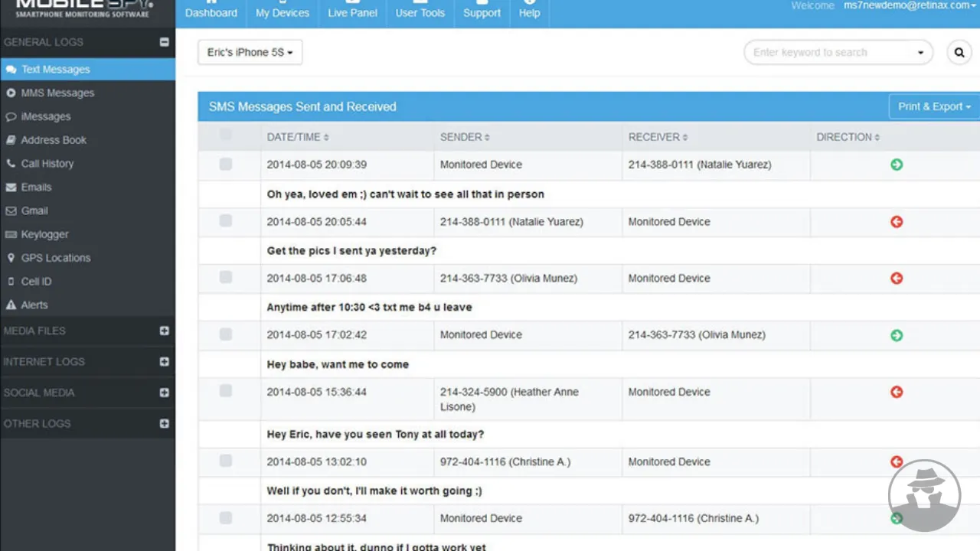The image size is (980, 551).
Task: Select message "Get the pics I sent ya yesterday?"
Action: click(x=351, y=251)
